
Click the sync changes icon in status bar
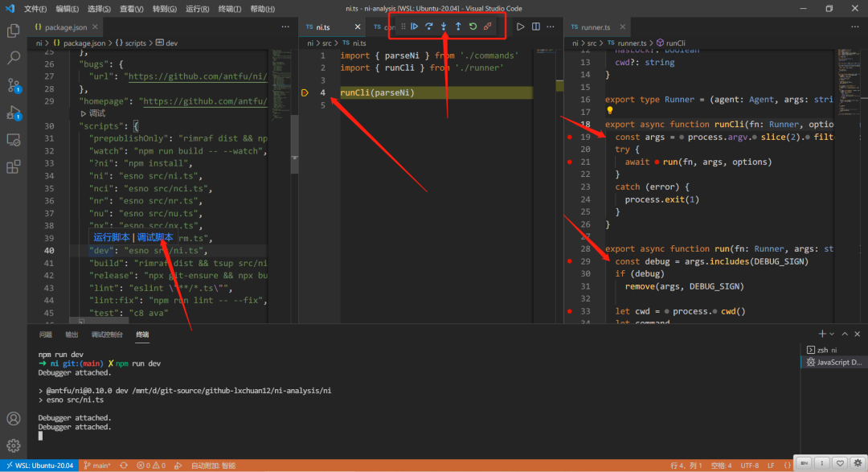pyautogui.click(x=124, y=466)
